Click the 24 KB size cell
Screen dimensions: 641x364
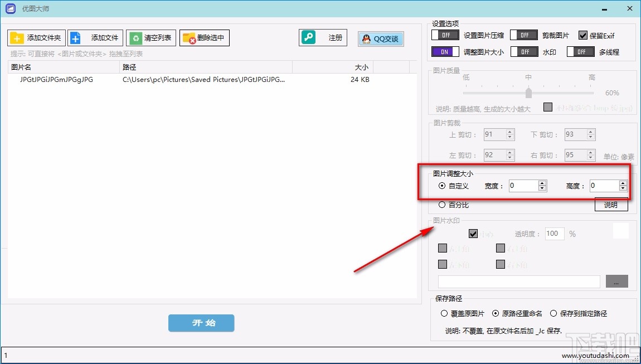point(360,80)
